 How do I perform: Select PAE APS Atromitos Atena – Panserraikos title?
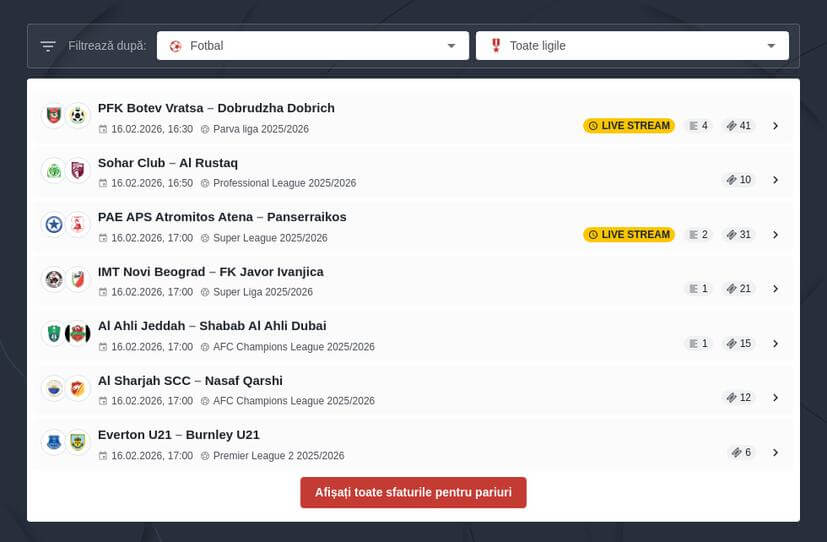pos(222,217)
